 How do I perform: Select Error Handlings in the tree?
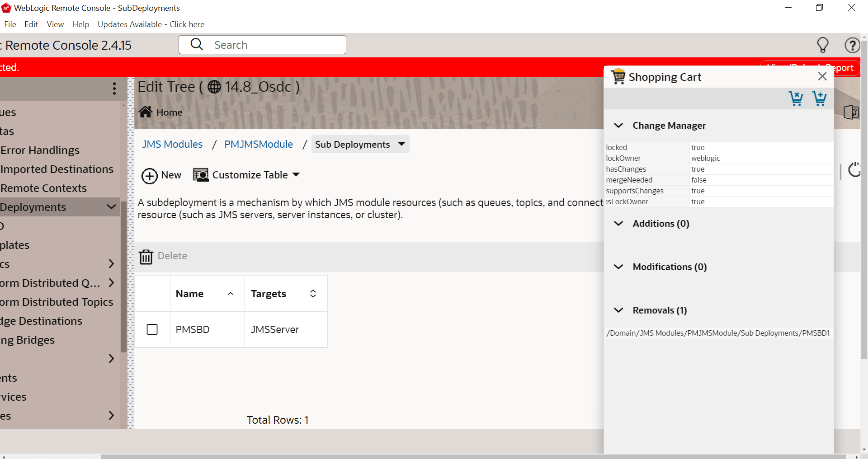point(40,150)
